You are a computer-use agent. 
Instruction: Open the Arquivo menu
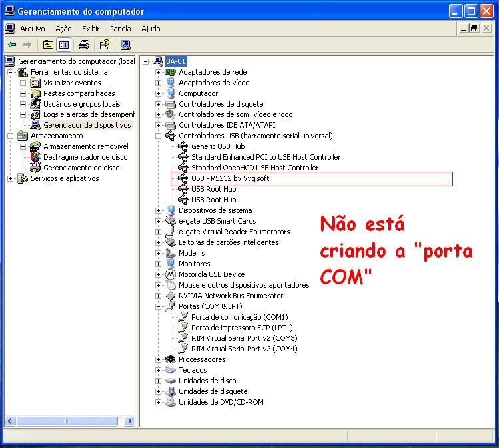[x=33, y=29]
